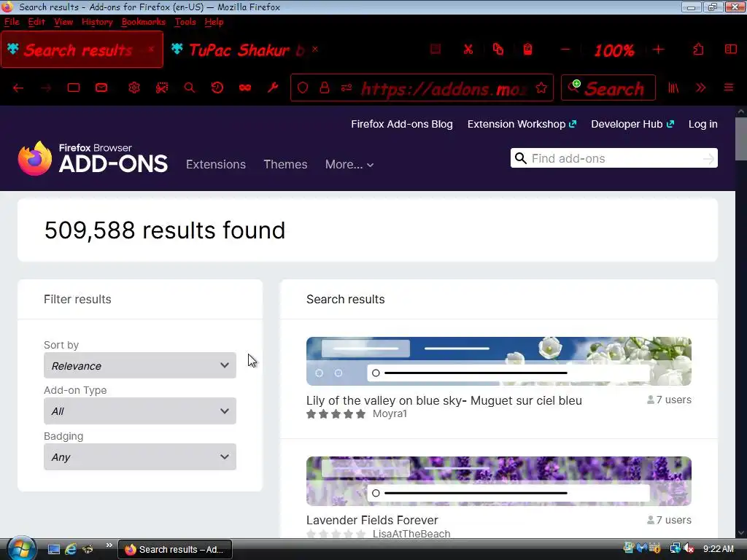Screen dimensions: 747x560
Task: Click the screenshot capture icon in toolbar
Action: (x=162, y=87)
